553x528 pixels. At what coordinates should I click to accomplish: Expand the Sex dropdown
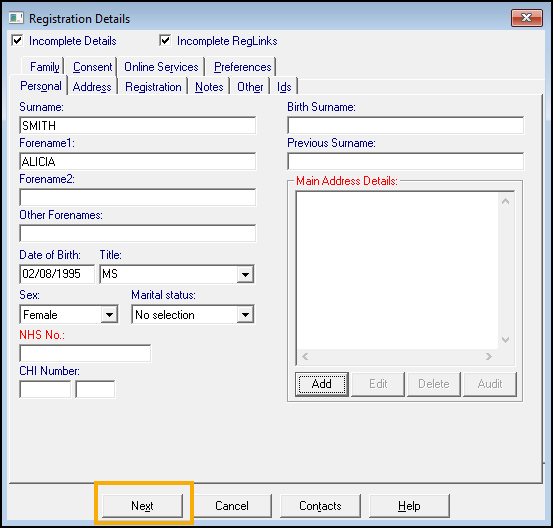109,315
